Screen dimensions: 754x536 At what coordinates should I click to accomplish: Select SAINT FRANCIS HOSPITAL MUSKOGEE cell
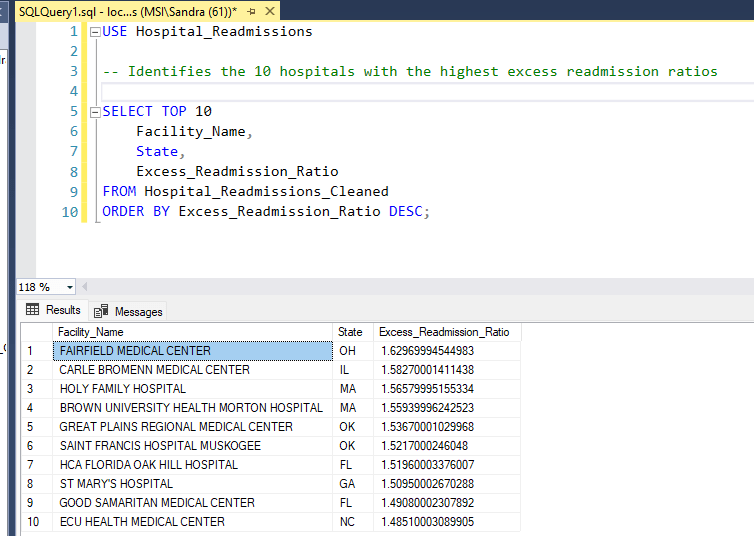pos(192,446)
